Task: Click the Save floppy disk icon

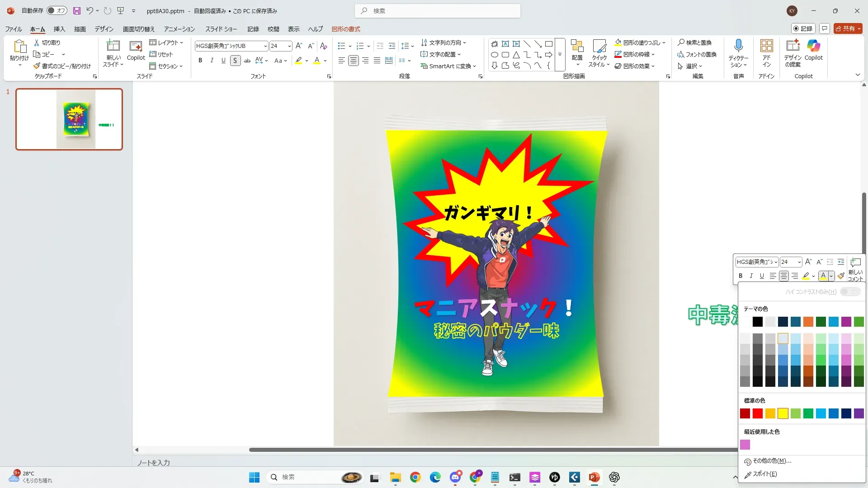Action: coord(77,10)
